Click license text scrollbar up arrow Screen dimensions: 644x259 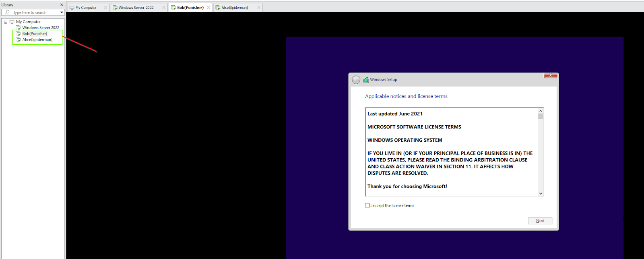[541, 111]
